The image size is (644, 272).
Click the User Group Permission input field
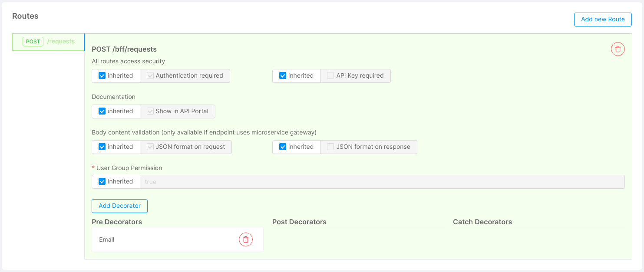[x=382, y=181]
